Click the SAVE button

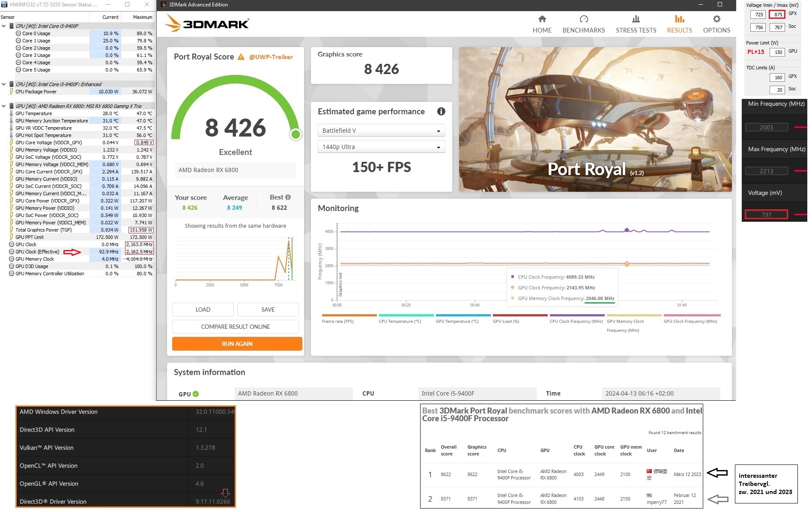pos(268,310)
